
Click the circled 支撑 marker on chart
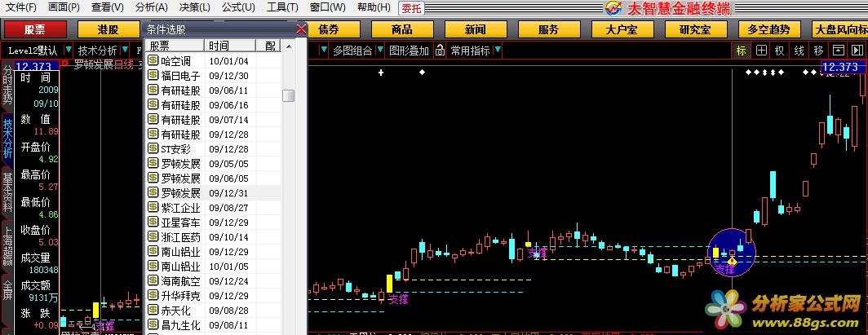tap(724, 269)
